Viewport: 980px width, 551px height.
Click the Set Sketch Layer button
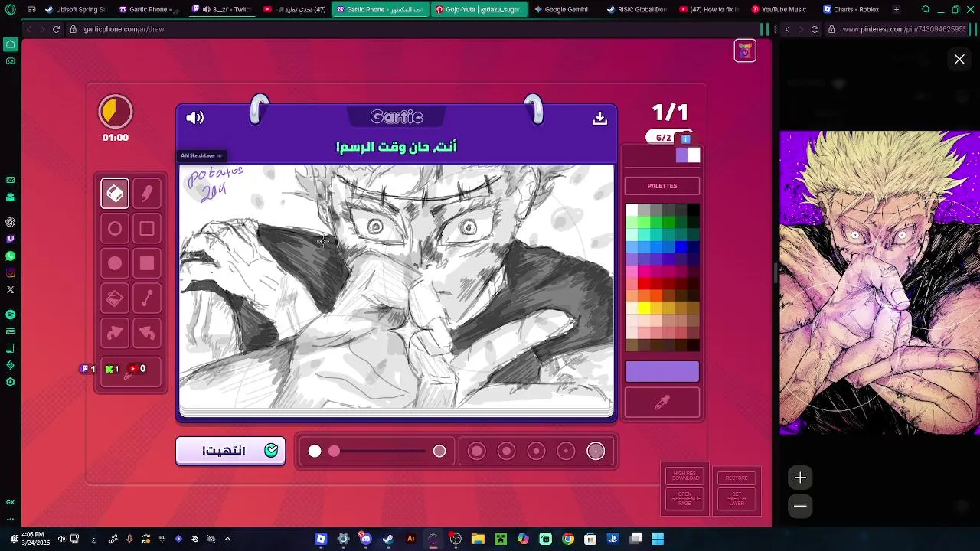(x=737, y=499)
